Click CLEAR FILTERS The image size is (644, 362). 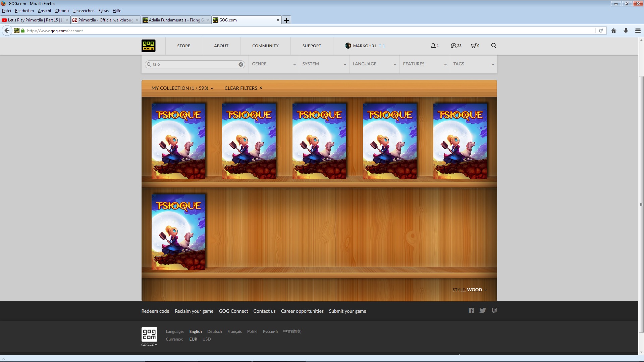pos(243,88)
